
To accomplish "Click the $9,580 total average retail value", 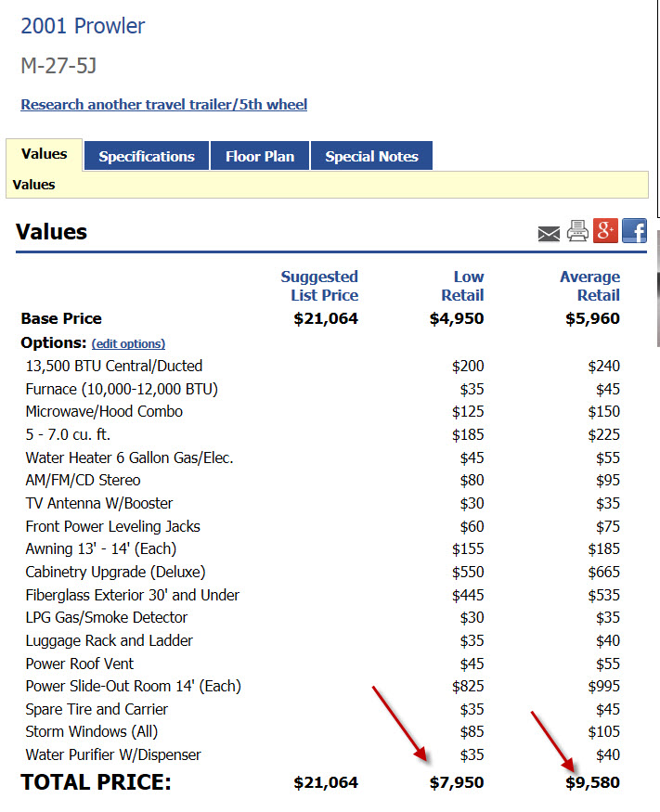I will coord(592,782).
